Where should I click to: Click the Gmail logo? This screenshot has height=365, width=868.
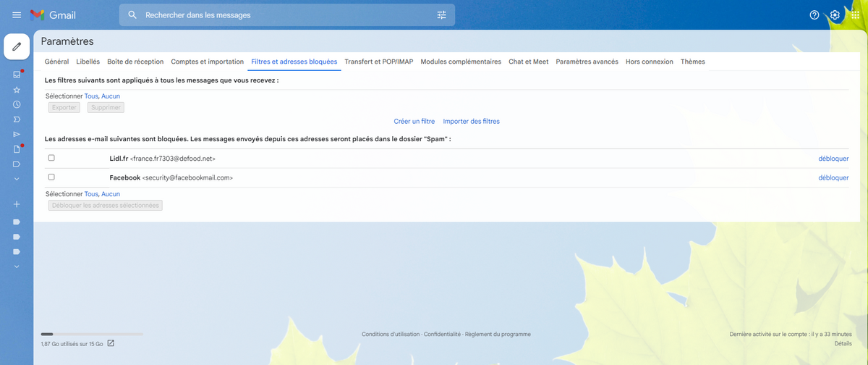[x=53, y=14]
